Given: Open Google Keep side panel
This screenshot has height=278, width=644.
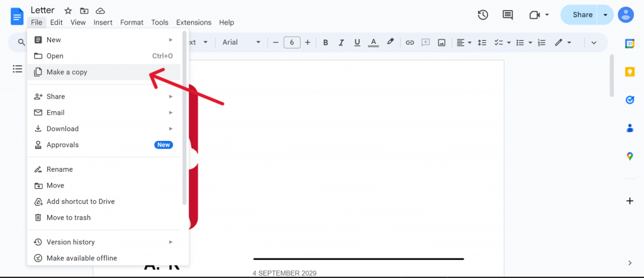Looking at the screenshot, I should point(630,72).
